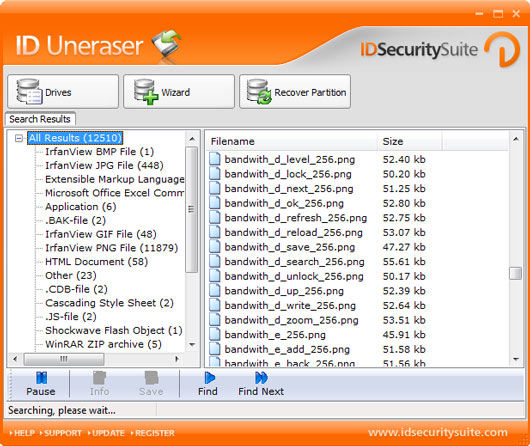The image size is (530, 446).
Task: Select WinRAR ZIP archive (5) category
Action: 103,344
